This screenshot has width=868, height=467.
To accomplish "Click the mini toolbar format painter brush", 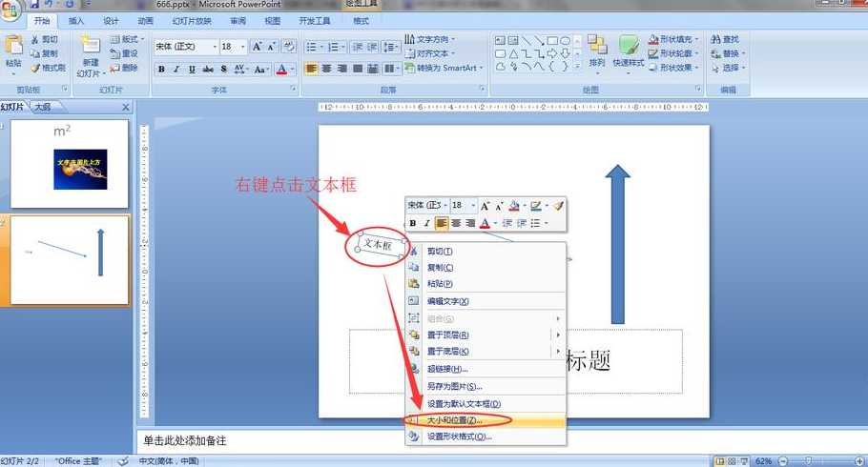I will tap(558, 206).
